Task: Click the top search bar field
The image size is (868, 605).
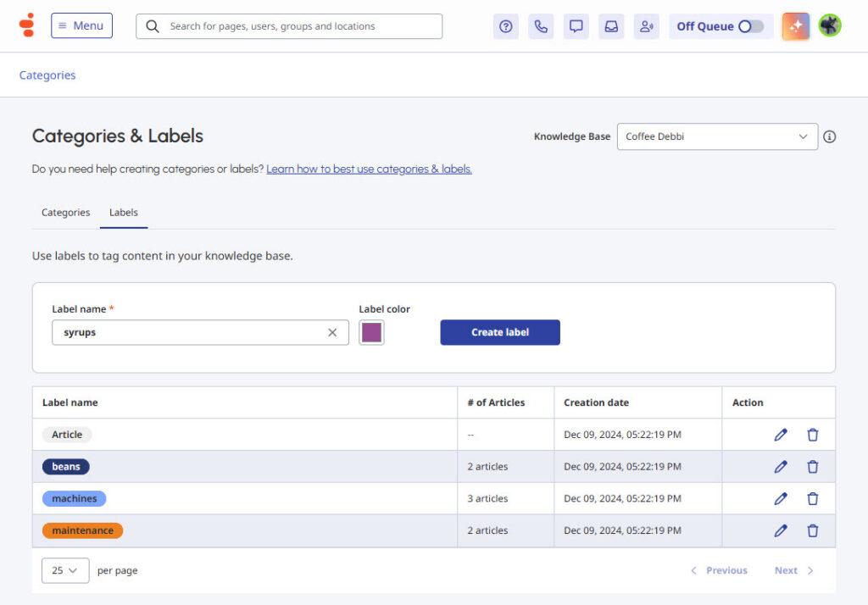Action: (x=289, y=26)
